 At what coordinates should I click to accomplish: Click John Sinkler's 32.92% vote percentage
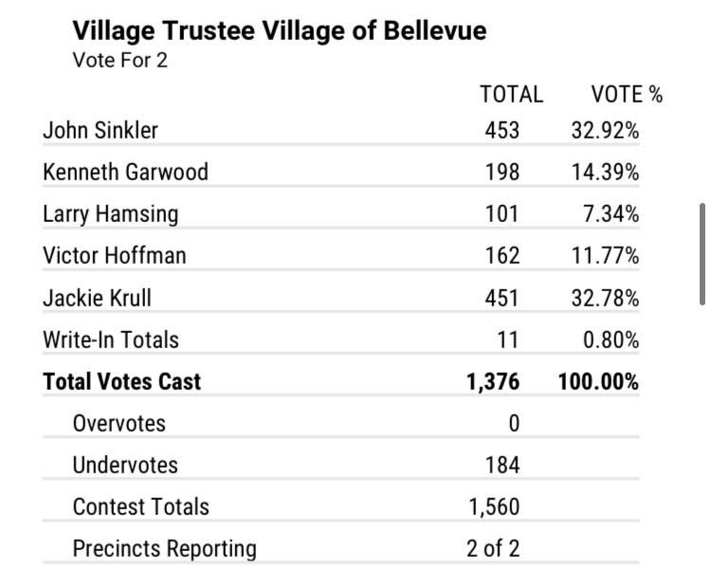[x=605, y=130]
